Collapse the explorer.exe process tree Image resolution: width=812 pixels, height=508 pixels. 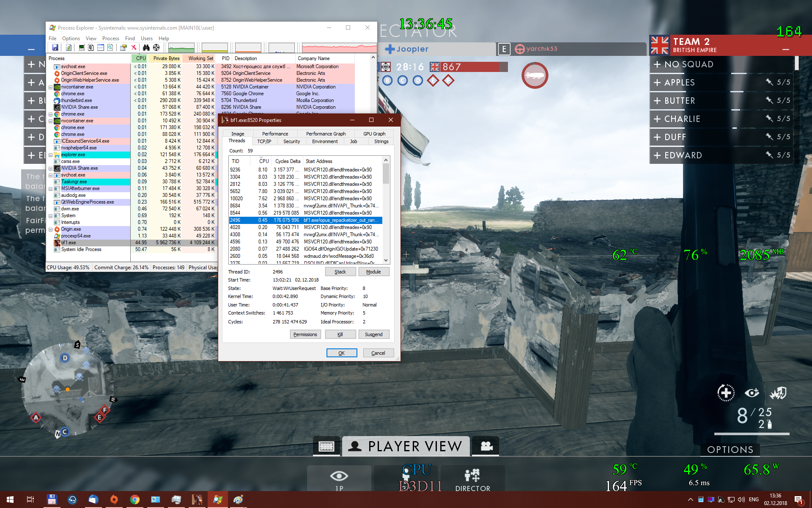(50, 155)
